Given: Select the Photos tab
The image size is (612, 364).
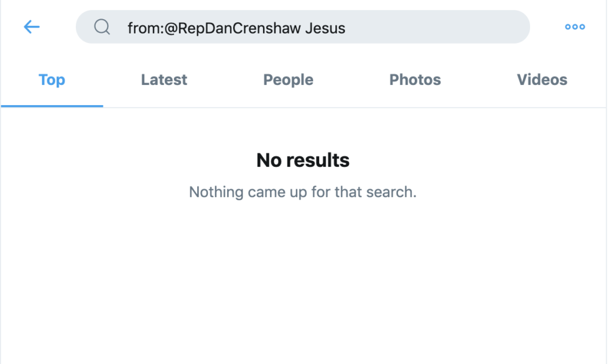Looking at the screenshot, I should click(x=415, y=79).
